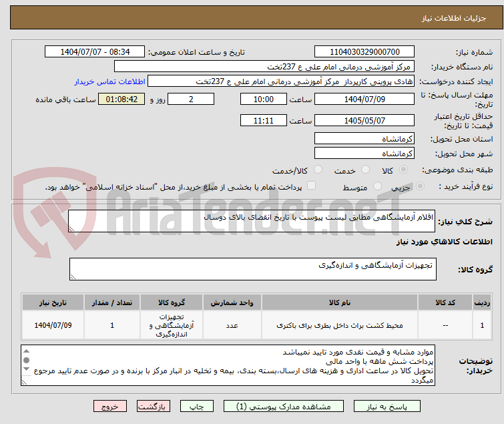Click the price validity date 1405/05/07

[364, 121]
